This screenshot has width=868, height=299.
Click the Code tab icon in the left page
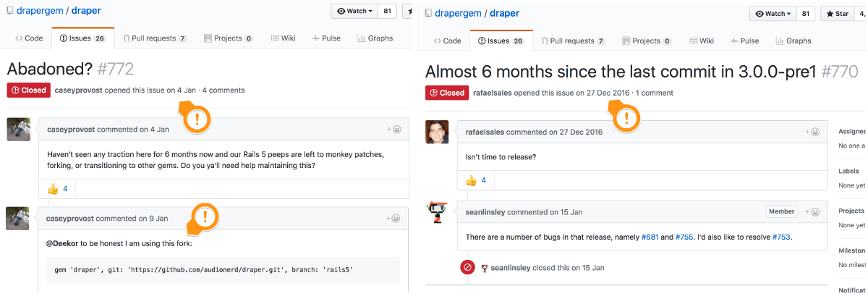coord(18,38)
